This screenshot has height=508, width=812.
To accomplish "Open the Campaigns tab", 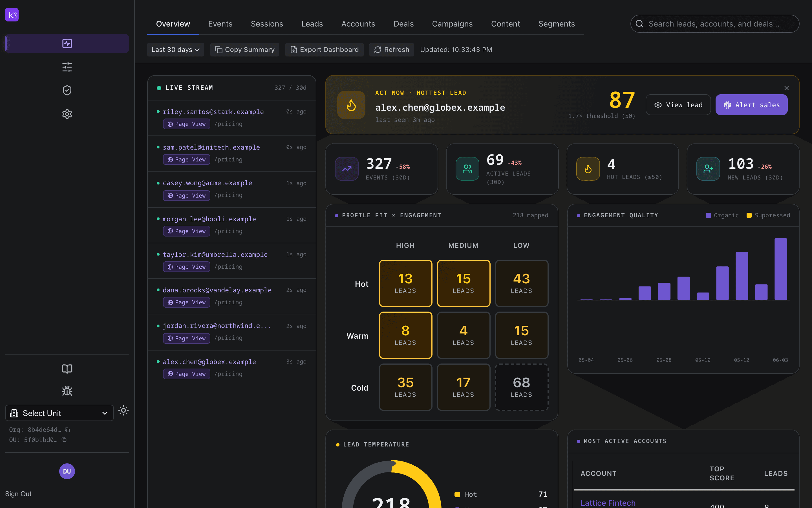I will coord(452,24).
